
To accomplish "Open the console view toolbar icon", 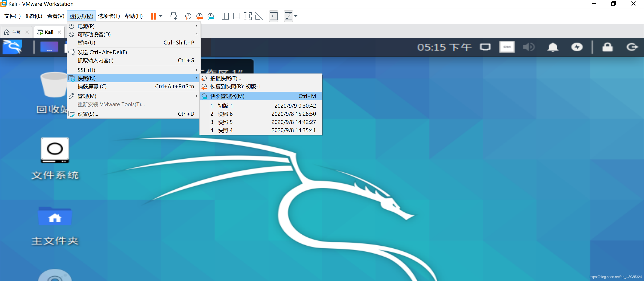I will click(x=274, y=16).
